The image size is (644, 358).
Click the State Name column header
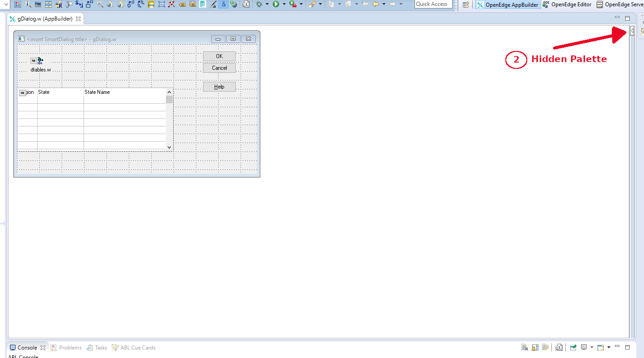tap(125, 92)
